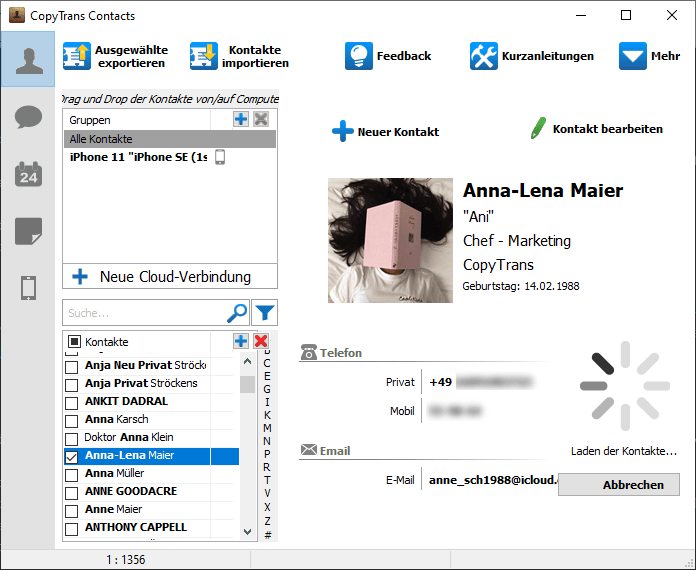Click the contact list scrollbar thumb
The height and width of the screenshot is (570, 696).
[x=248, y=384]
